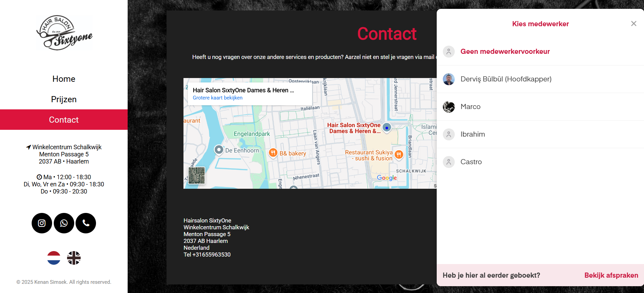Click the telephone number Tel +31655963530
The width and height of the screenshot is (644, 293).
(207, 255)
